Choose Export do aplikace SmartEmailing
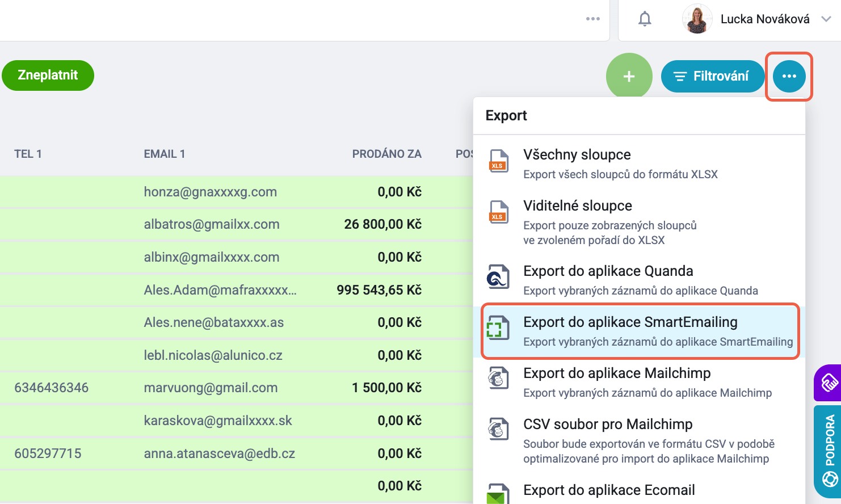 640,331
